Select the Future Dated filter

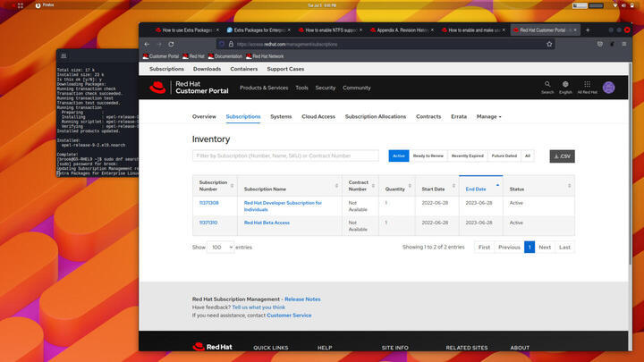tap(504, 156)
